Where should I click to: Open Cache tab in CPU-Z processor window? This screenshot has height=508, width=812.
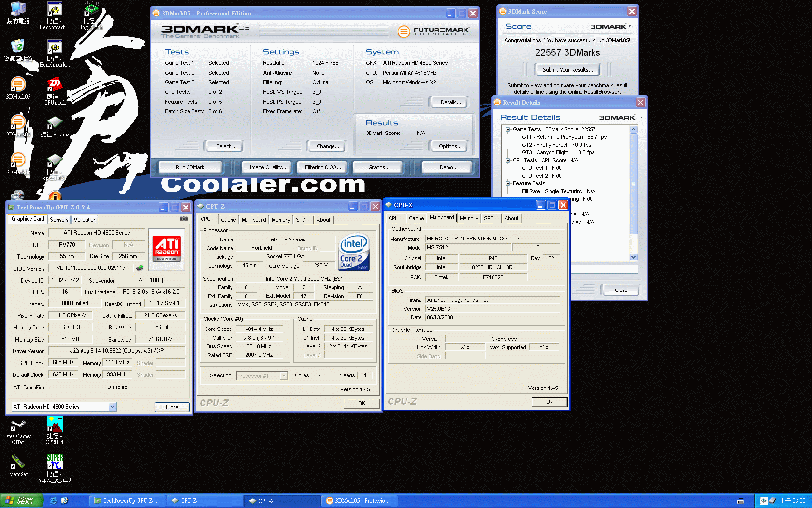pyautogui.click(x=228, y=220)
